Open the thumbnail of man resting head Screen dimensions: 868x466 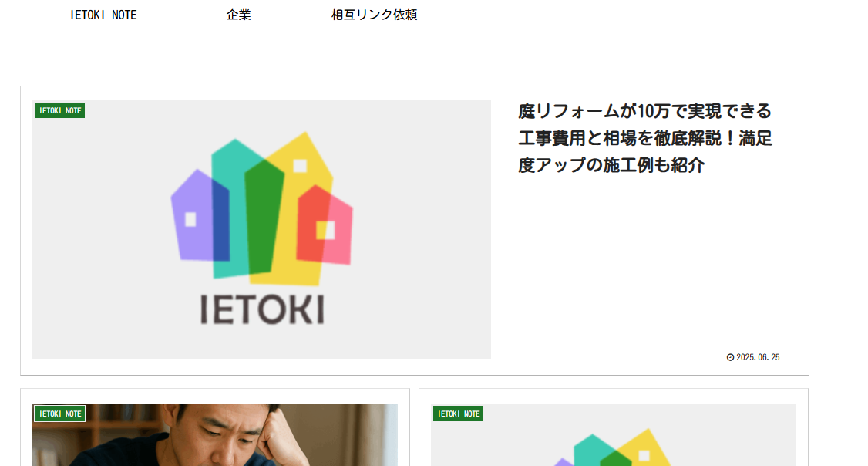coord(215,435)
